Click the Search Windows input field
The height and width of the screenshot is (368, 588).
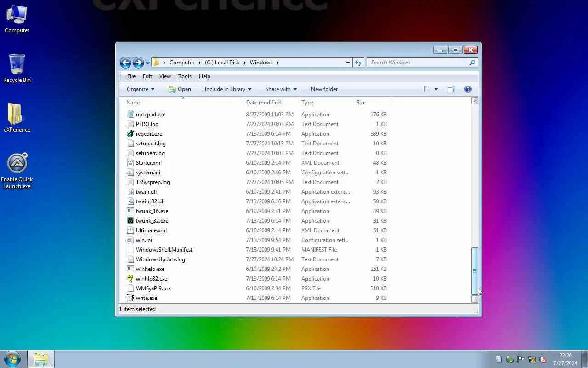418,63
